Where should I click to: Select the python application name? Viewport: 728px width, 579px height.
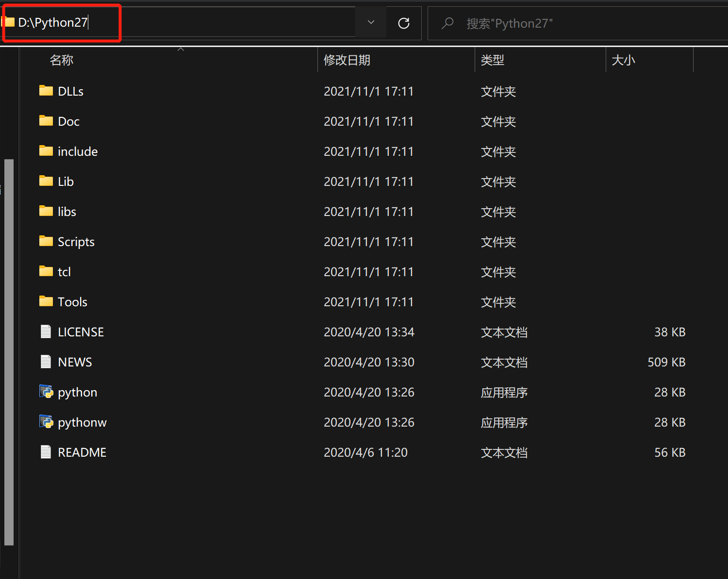78,392
